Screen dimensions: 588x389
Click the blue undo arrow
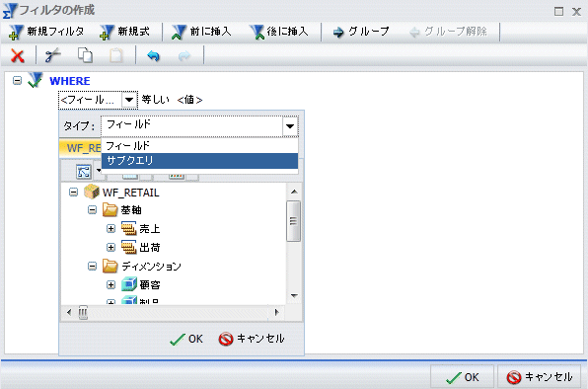153,56
